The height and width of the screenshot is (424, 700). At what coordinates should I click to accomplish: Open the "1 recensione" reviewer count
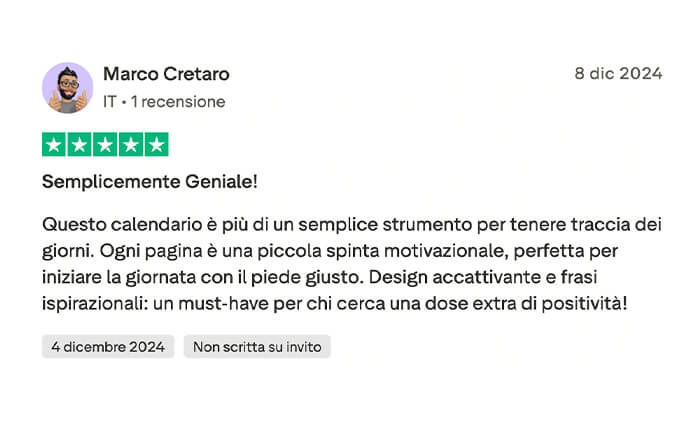pos(178,102)
